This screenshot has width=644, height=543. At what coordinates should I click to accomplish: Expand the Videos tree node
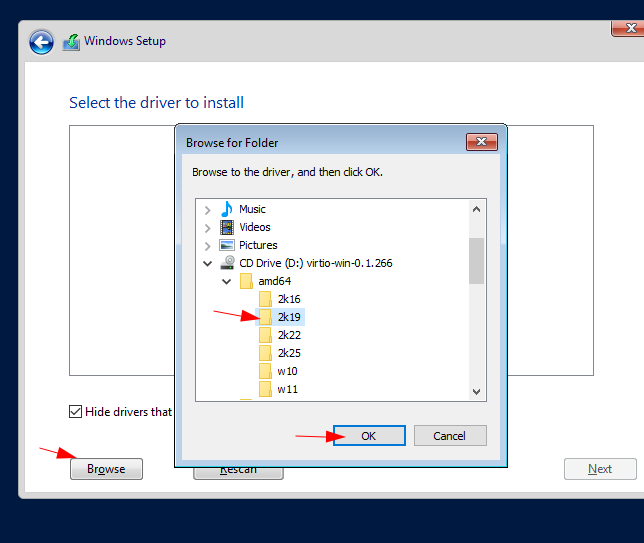207,228
